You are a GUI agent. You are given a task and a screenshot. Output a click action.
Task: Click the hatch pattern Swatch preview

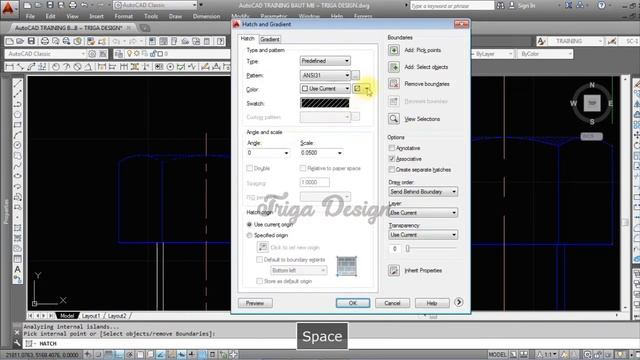(325, 103)
